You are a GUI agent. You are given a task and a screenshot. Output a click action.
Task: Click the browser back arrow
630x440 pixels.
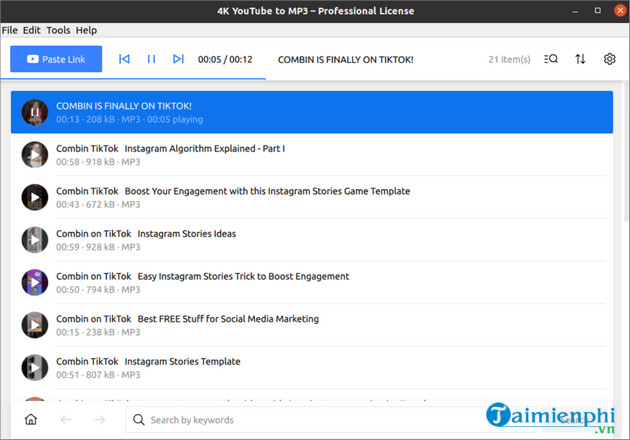click(66, 420)
